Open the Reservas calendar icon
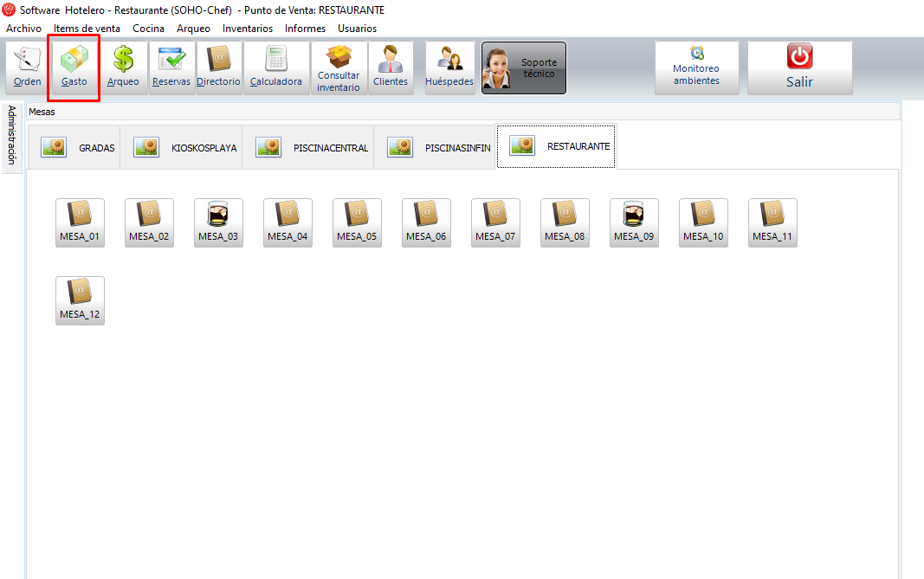Viewport: 924px width, 579px height. [x=171, y=68]
